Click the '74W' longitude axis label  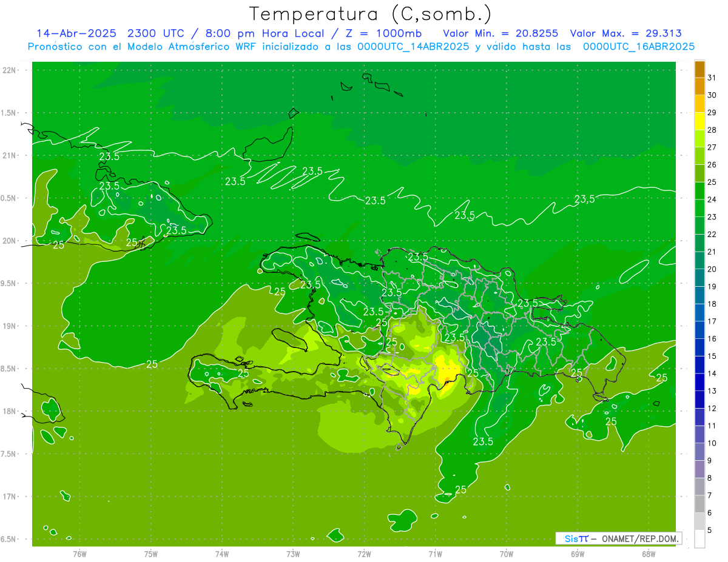pos(222,554)
